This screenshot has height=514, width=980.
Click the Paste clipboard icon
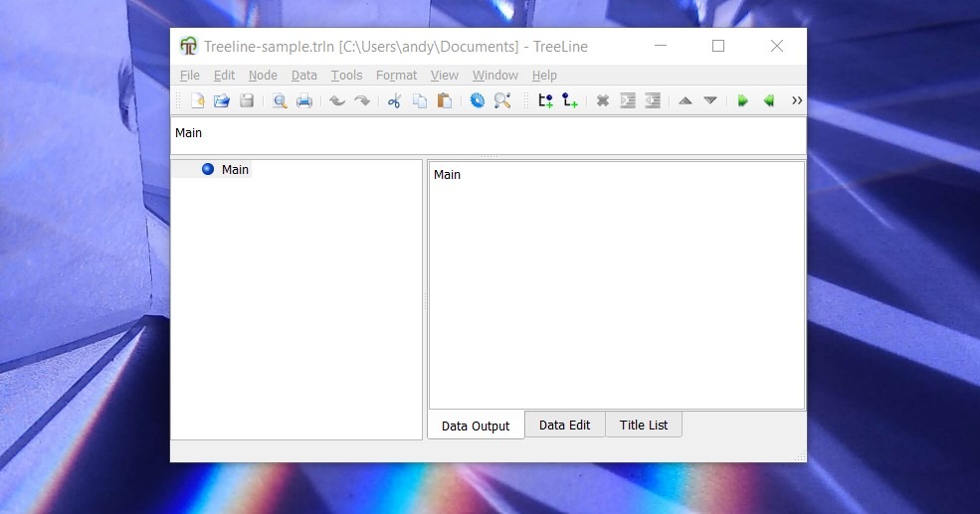pos(445,100)
